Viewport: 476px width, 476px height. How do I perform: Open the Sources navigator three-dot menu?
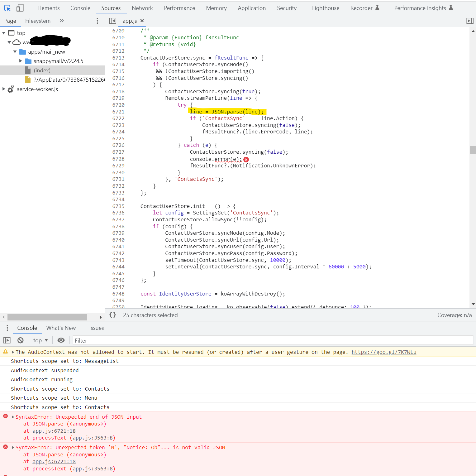pos(97,21)
